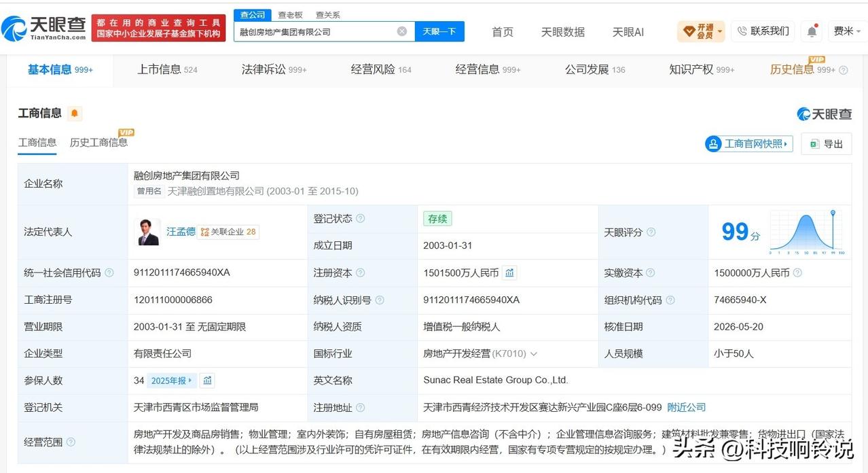Open the 基本信息 tab
This screenshot has height=473, width=868.
pos(60,69)
